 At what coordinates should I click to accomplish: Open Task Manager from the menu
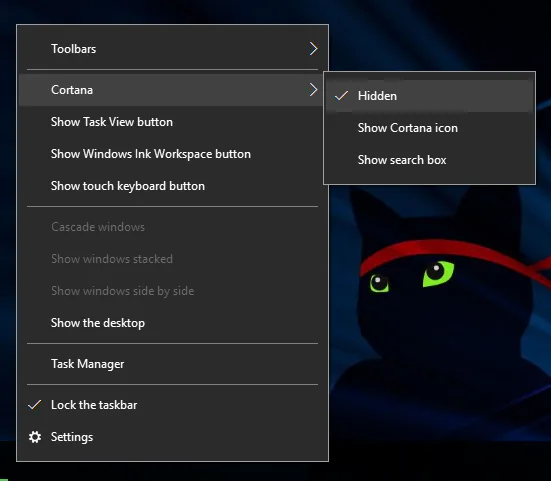coord(173,364)
